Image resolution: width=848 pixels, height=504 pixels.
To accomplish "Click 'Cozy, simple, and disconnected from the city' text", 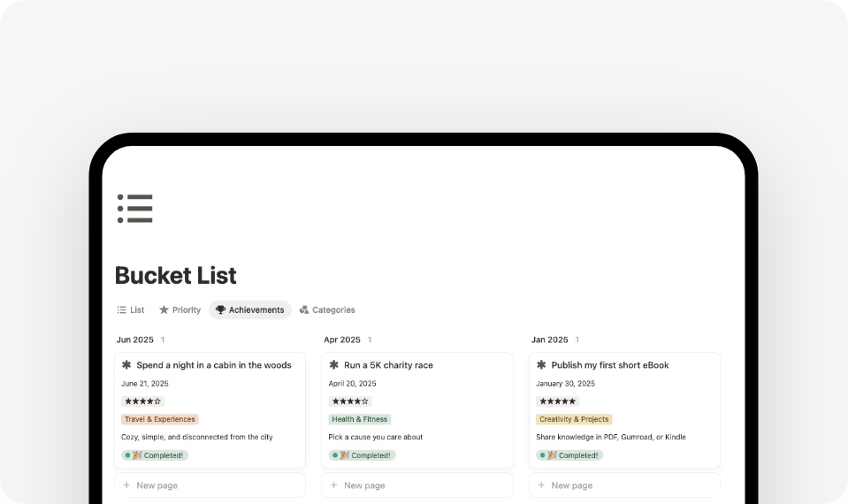I will [x=197, y=437].
